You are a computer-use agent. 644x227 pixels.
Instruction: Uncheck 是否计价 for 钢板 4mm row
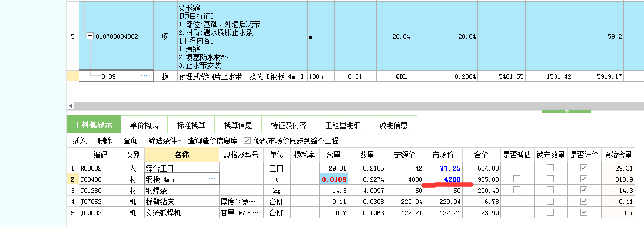584,179
